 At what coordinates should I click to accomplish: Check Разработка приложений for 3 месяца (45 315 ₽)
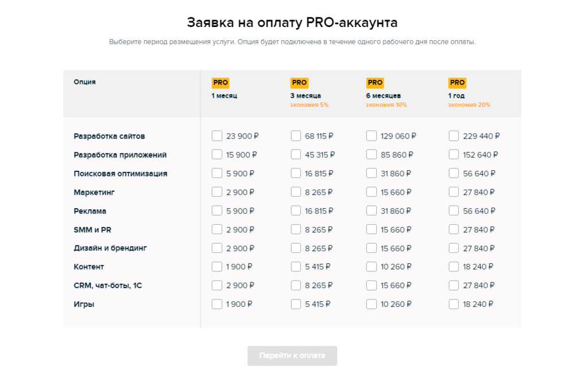(296, 155)
